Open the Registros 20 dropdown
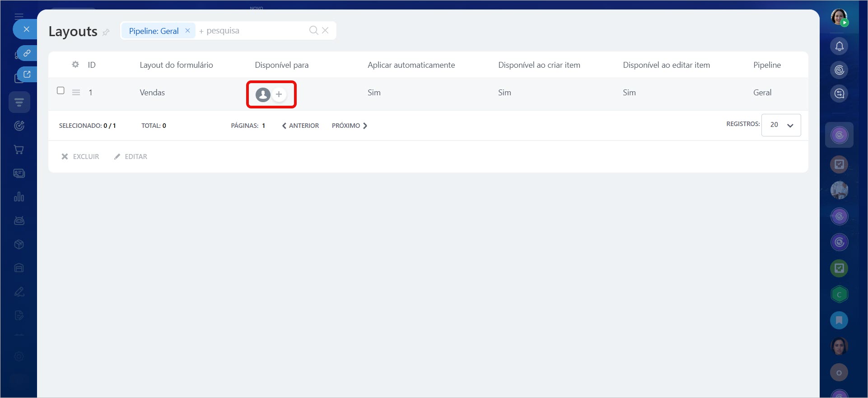Viewport: 868px width, 398px height. (x=781, y=125)
